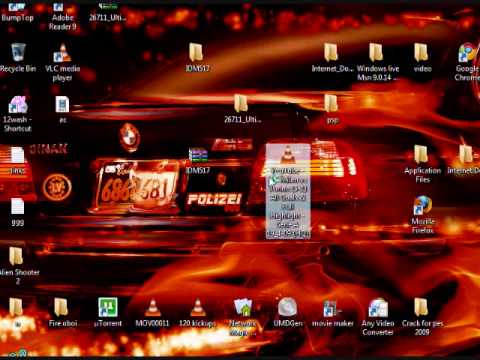Image resolution: width=480 pixels, height=360 pixels.
Task: Launch VLC media player shortcut
Action: [62, 62]
